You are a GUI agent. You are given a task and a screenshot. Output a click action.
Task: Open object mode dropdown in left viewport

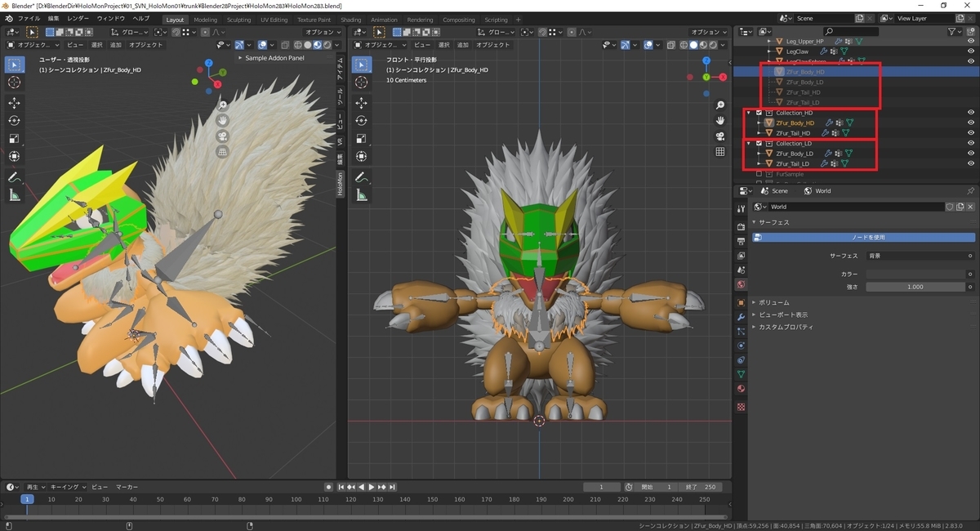pos(33,45)
